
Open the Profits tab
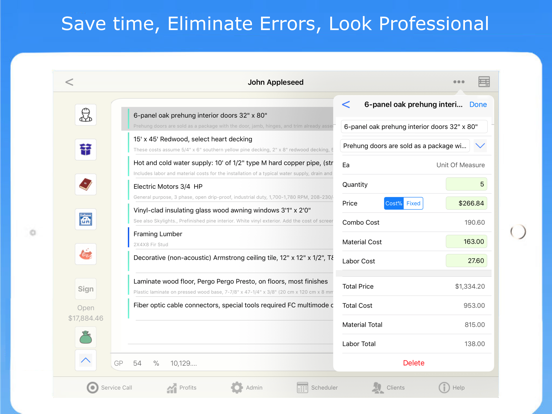tap(181, 388)
